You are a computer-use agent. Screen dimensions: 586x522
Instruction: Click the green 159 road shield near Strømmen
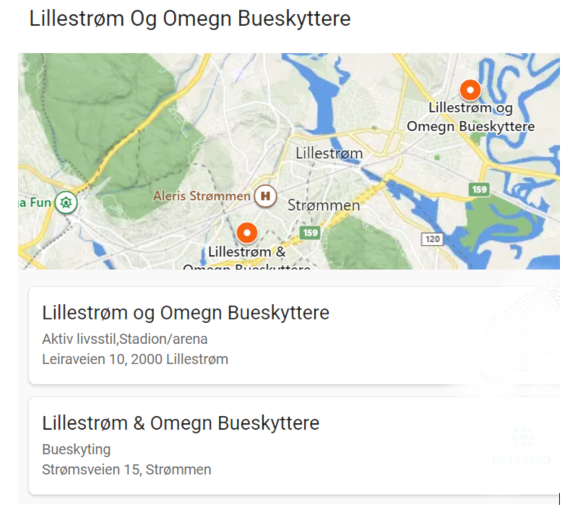click(310, 233)
